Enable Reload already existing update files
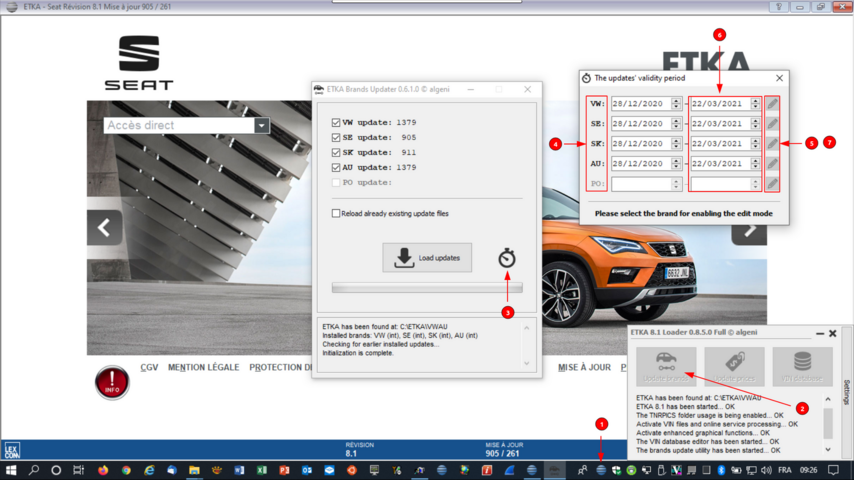This screenshot has height=480, width=854. tap(336, 214)
